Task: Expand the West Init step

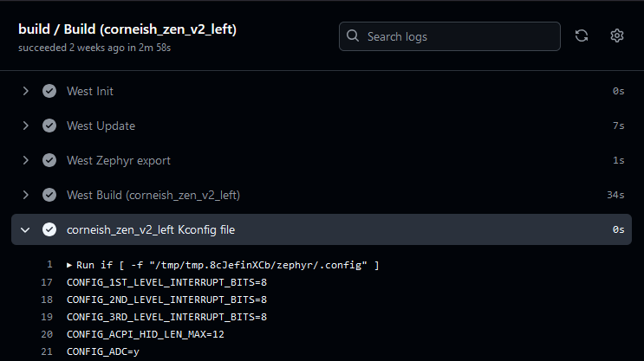Action: [26, 91]
